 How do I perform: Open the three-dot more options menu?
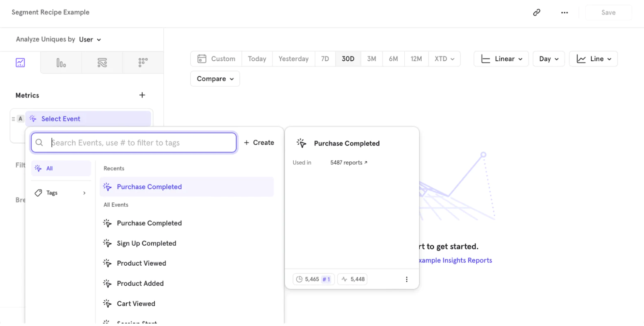tap(564, 12)
